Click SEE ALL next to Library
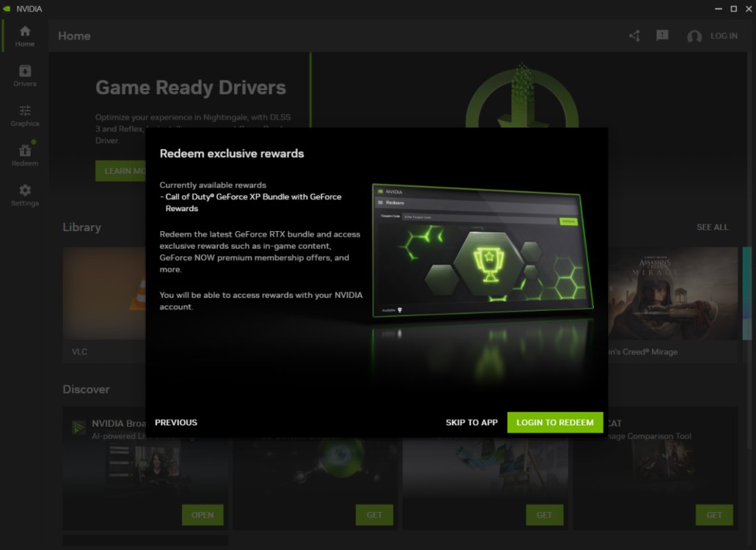Screen dimensions: 756x550 click(712, 227)
